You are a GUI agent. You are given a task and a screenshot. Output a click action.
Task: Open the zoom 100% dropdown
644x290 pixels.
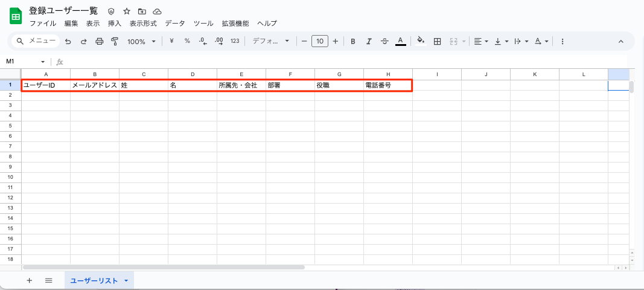141,42
